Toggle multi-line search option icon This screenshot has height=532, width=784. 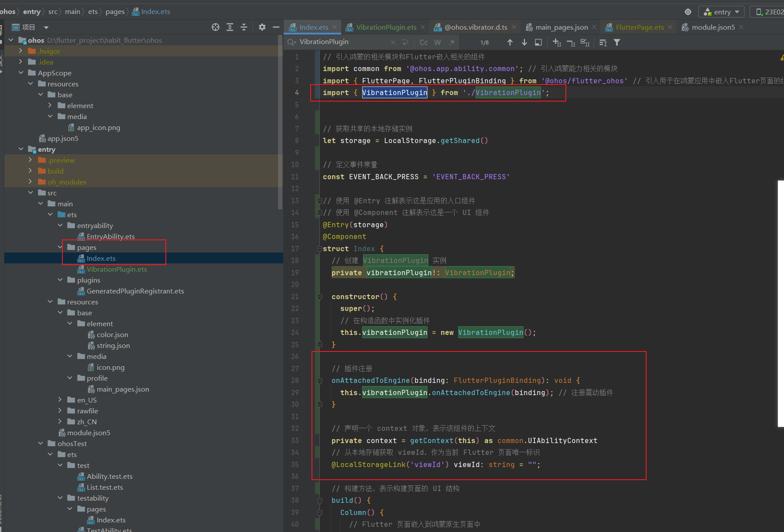pos(603,42)
